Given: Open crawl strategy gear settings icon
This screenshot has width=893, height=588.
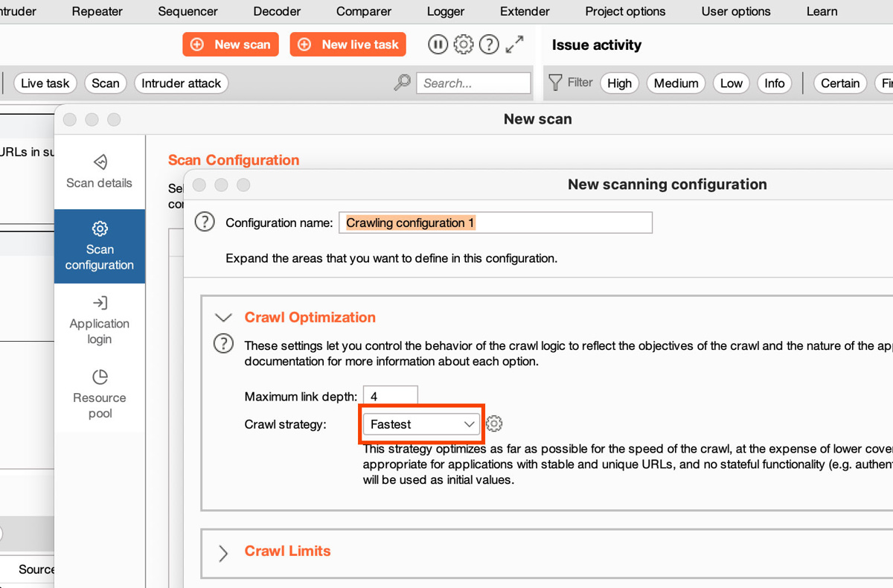Looking at the screenshot, I should coord(494,424).
